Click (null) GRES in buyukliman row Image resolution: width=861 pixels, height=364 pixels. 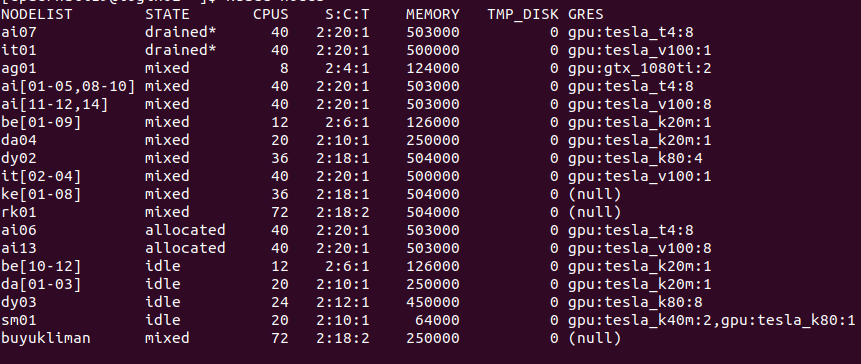[x=595, y=338]
